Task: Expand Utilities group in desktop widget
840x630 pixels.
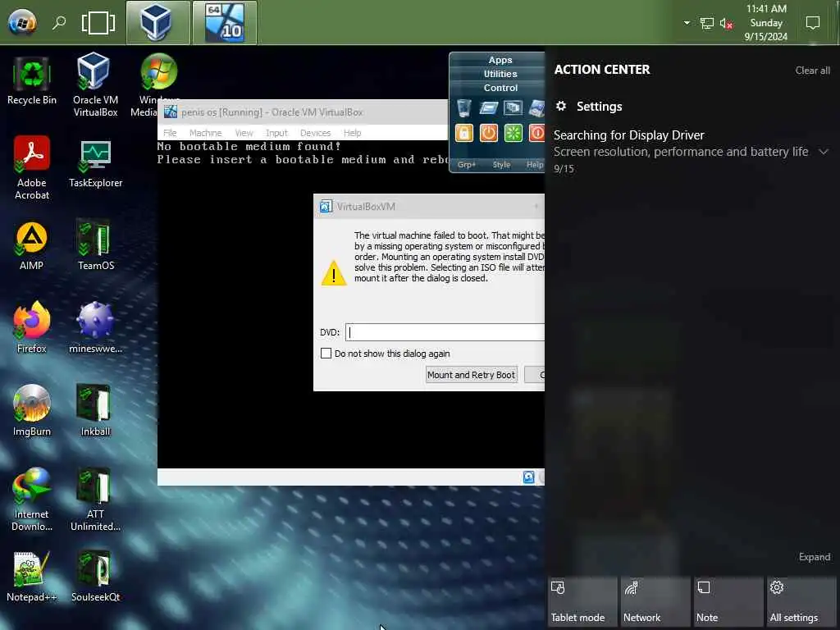Action: click(x=500, y=74)
